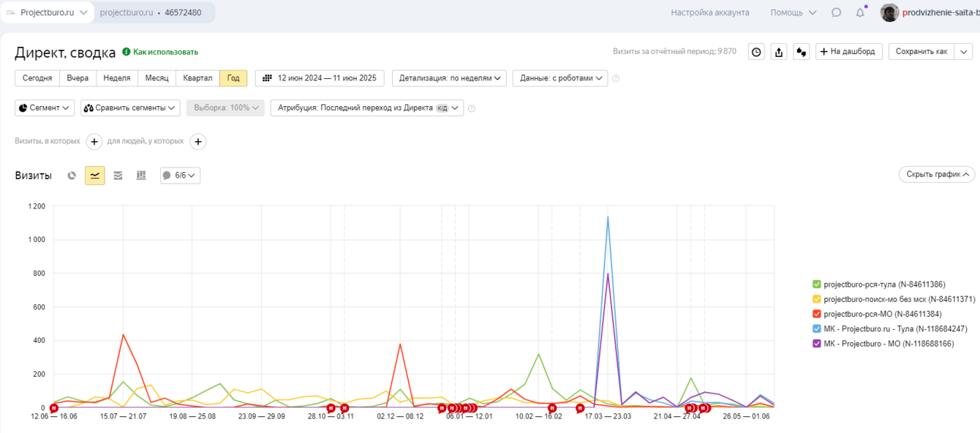Open Настройка аккаунта link
This screenshot has height=433, width=980.
click(x=710, y=12)
